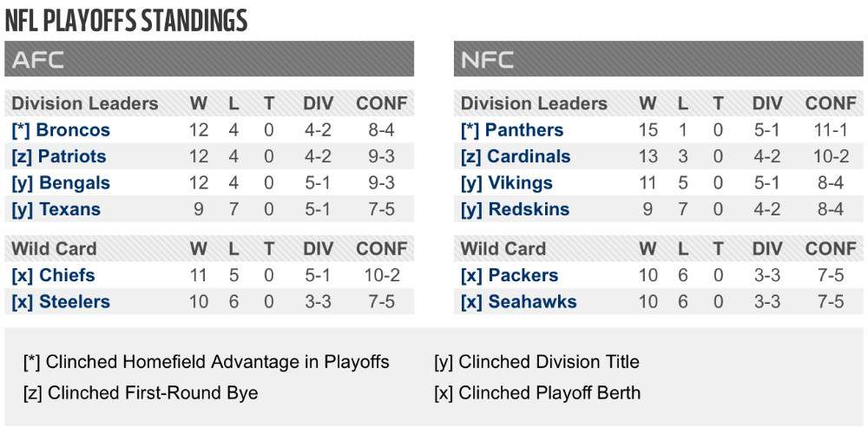Select the Cardinals team link
This screenshot has height=428, width=868.
[516, 156]
